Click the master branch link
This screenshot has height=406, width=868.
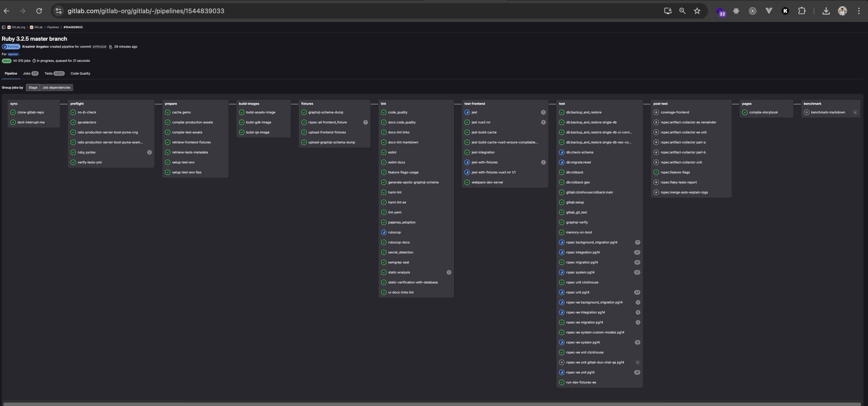13,54
